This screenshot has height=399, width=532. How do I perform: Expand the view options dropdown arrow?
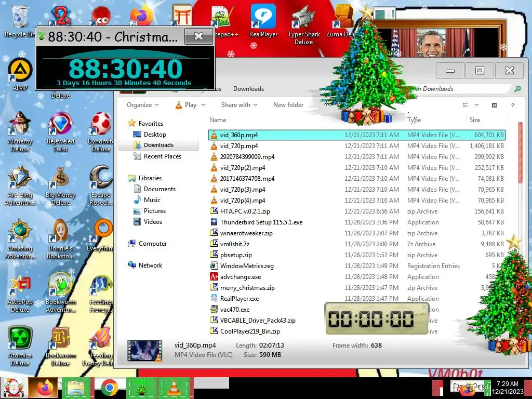point(477,105)
